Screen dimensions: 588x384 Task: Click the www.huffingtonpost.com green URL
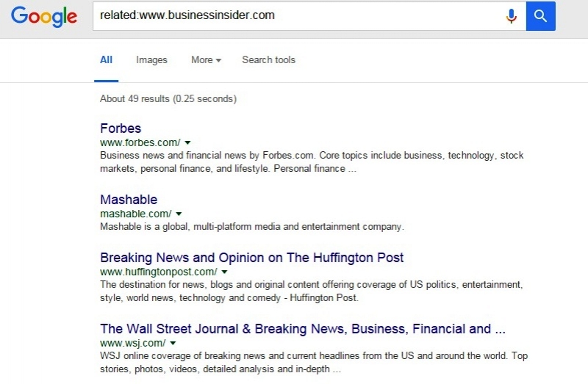pos(158,272)
